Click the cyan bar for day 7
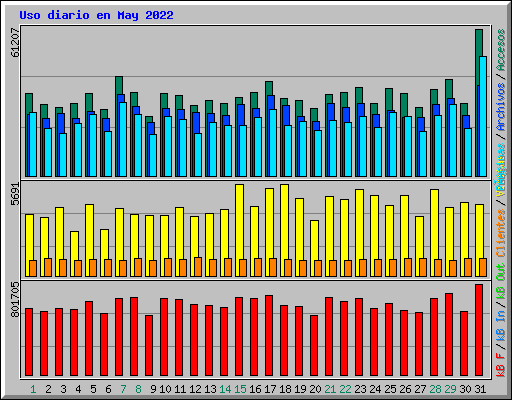This screenshot has width=512, height=400. tap(123, 139)
